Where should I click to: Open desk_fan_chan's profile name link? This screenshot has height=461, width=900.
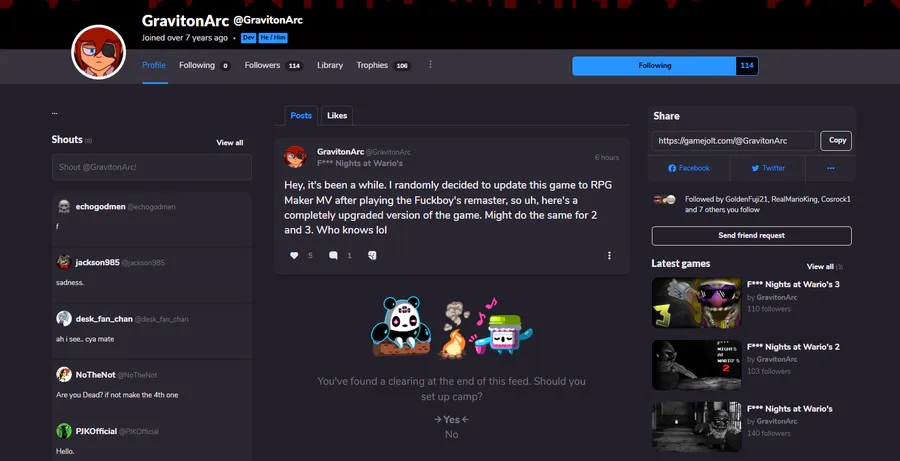104,319
